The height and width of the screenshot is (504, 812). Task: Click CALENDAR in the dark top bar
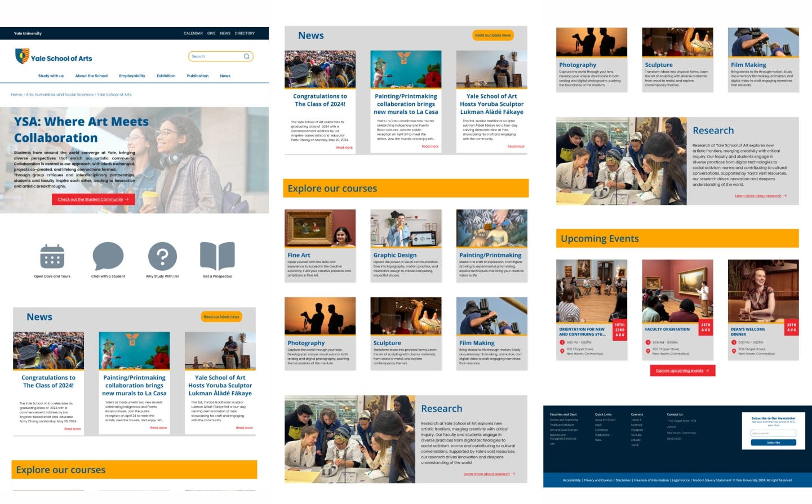[x=193, y=33]
